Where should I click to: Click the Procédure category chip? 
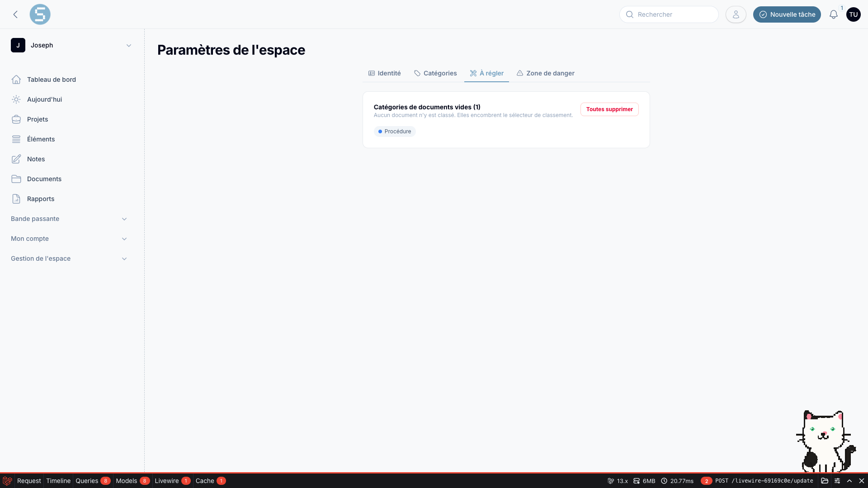tap(395, 131)
